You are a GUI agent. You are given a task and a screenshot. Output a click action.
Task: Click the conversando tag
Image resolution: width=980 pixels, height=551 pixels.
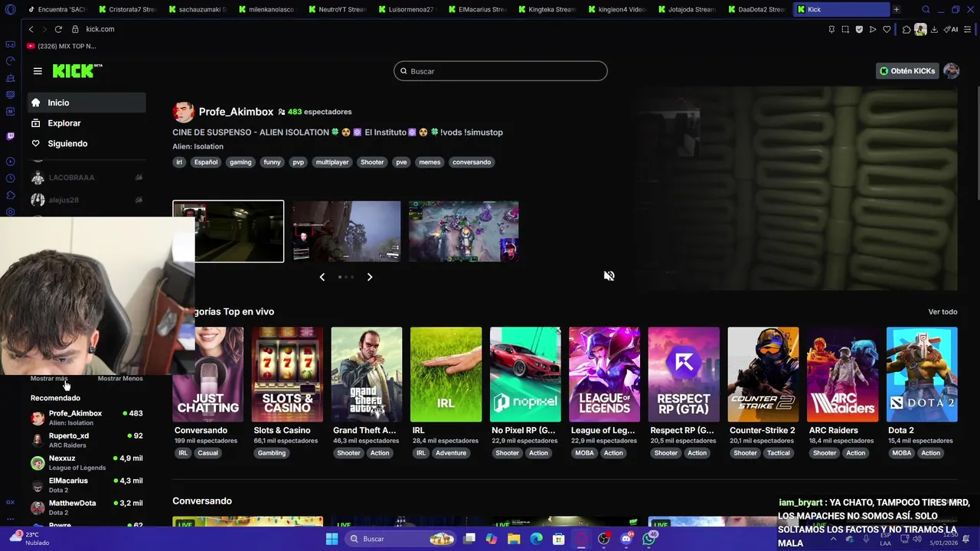[472, 162]
